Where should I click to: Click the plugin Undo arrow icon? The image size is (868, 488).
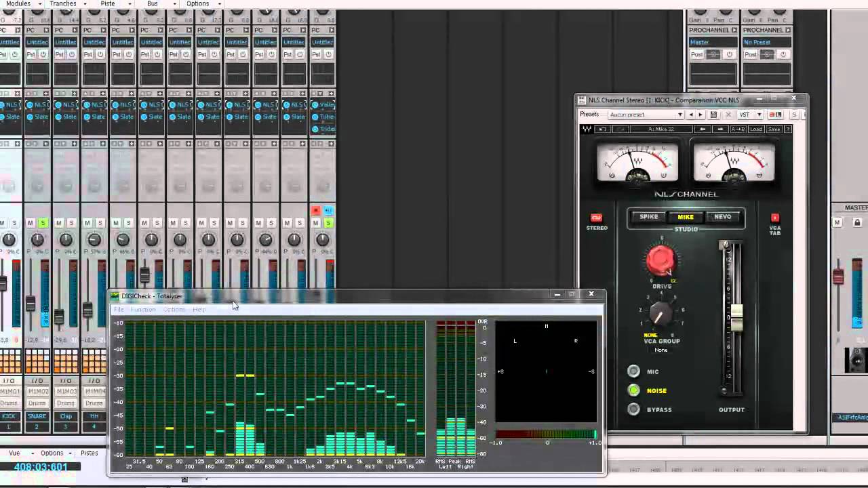602,129
